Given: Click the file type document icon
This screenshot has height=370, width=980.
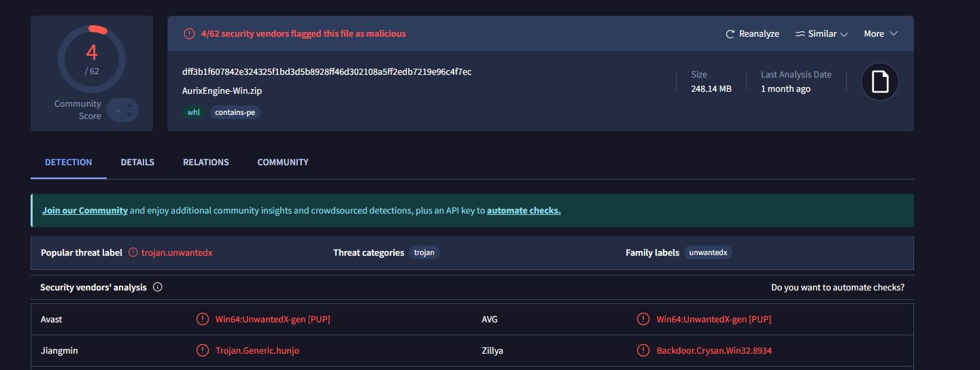Looking at the screenshot, I should [x=880, y=82].
